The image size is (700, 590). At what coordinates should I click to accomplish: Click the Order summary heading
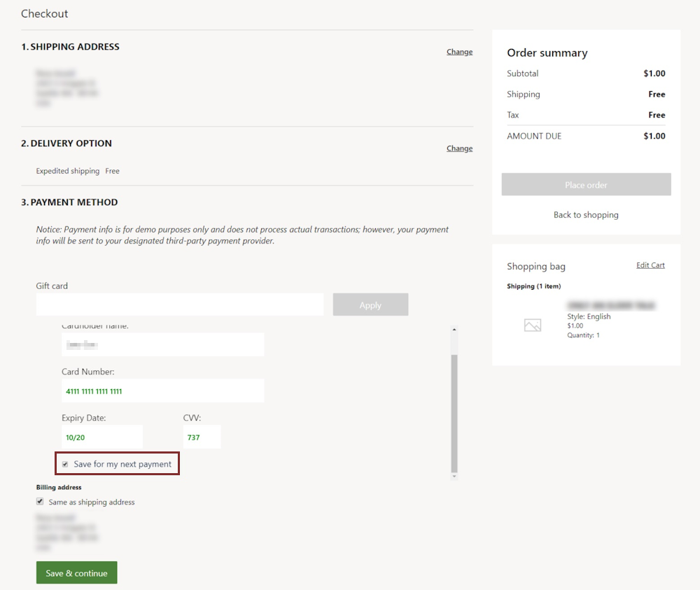click(547, 53)
